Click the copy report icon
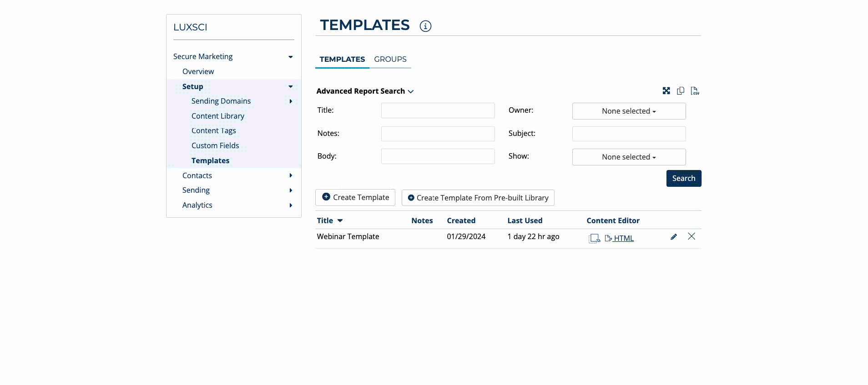The height and width of the screenshot is (385, 868). point(681,91)
